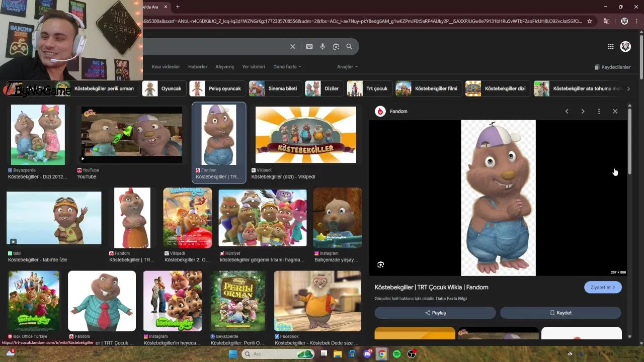The image size is (644, 362).
Task: Open the Beyazperde Perili Orman thumbnail
Action: [x=237, y=301]
